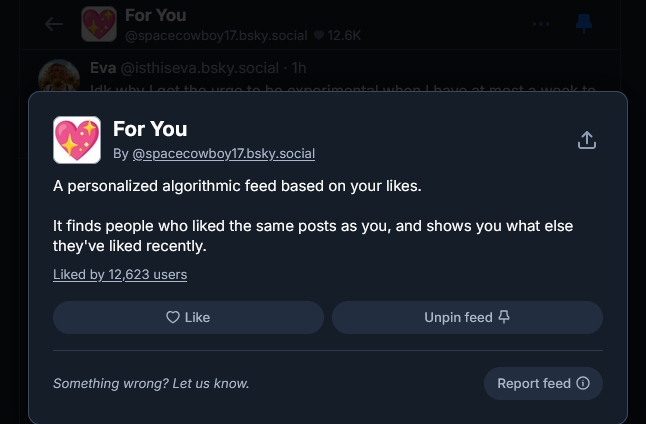Like the For You feed
The image size is (646, 424).
click(x=188, y=317)
